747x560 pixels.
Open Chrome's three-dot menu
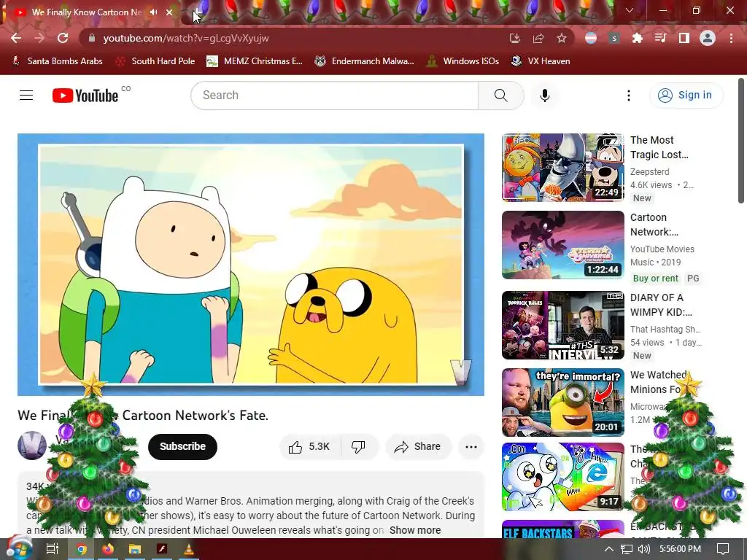(x=731, y=38)
